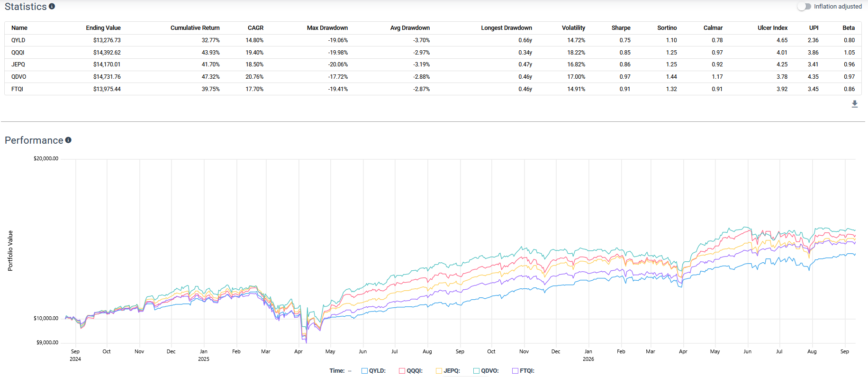Image resolution: width=868 pixels, height=377 pixels.
Task: Click the Calmar column header
Action: pyautogui.click(x=713, y=28)
